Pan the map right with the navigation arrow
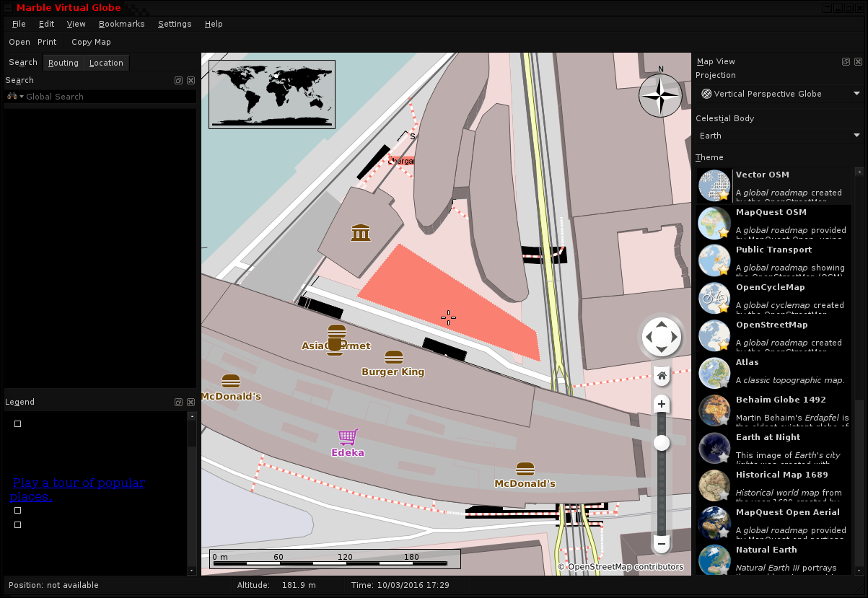Screen dimensions: 868x598 (x=674, y=337)
